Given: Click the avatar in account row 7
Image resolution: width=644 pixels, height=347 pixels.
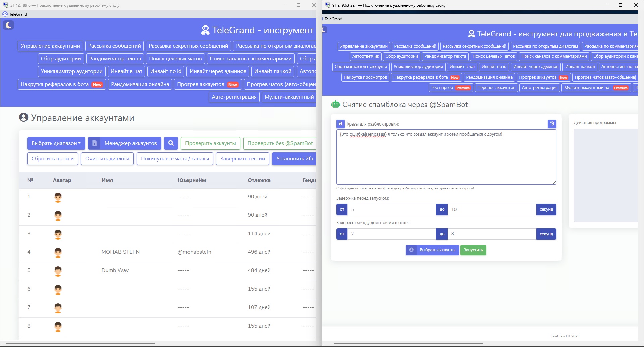Looking at the screenshot, I should [58, 308].
